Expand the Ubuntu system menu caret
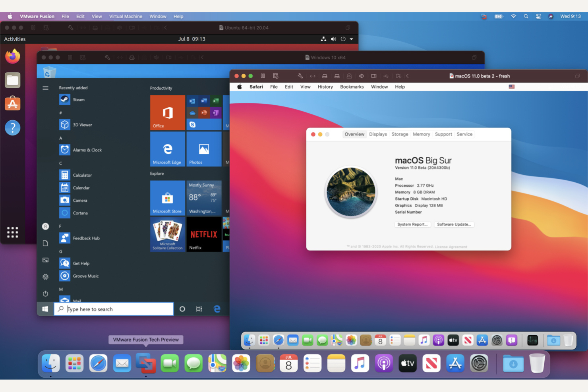This screenshot has width=588, height=392. 351,39
